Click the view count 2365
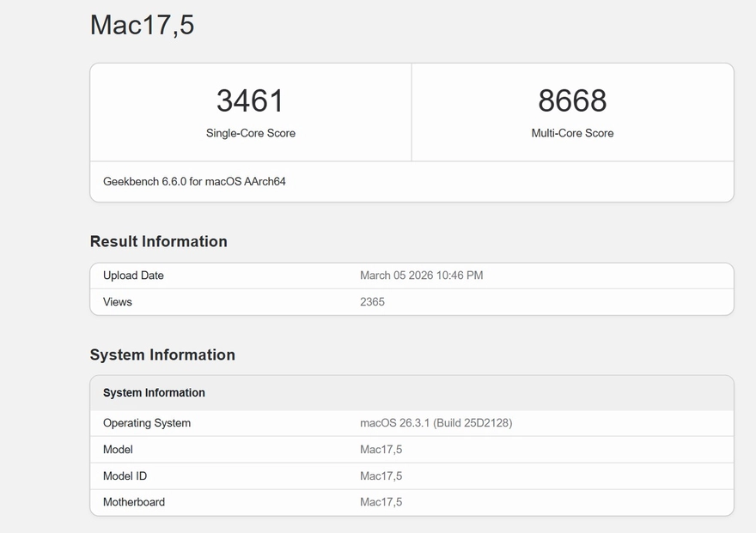 click(x=372, y=302)
